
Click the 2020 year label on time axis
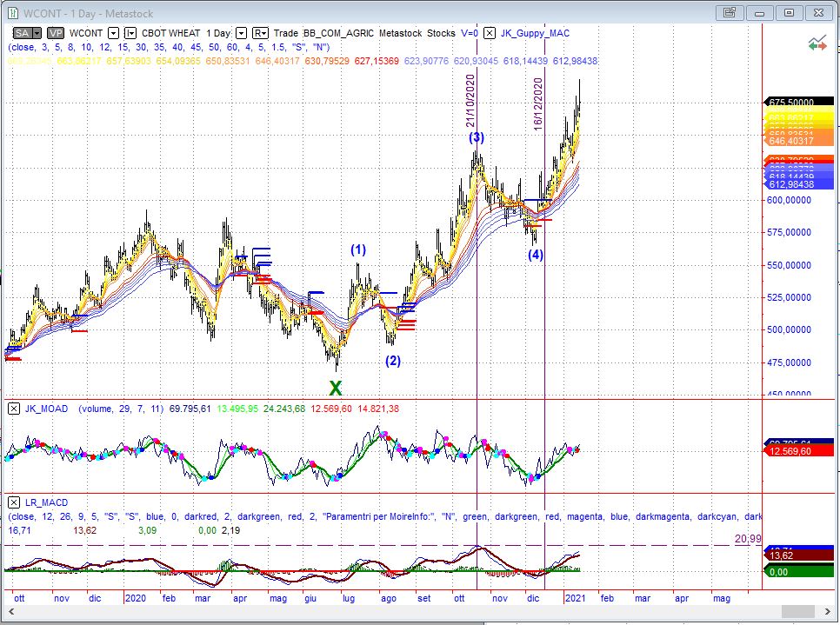point(136,598)
